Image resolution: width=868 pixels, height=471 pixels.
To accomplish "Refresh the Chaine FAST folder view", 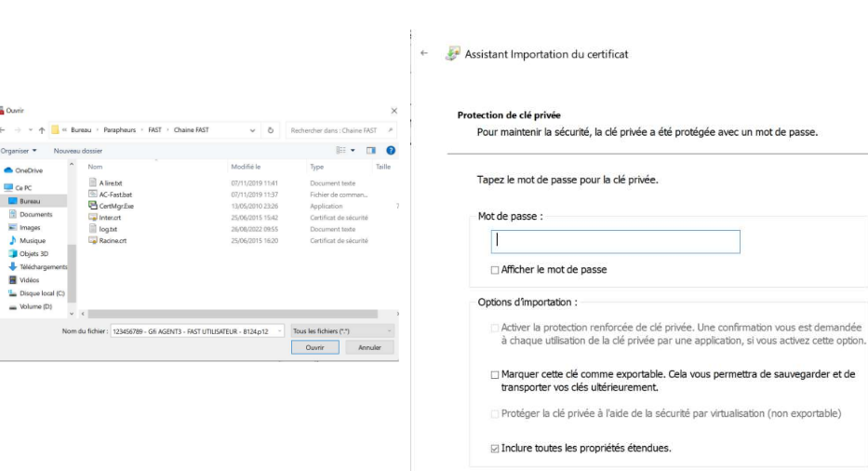I will (x=271, y=130).
